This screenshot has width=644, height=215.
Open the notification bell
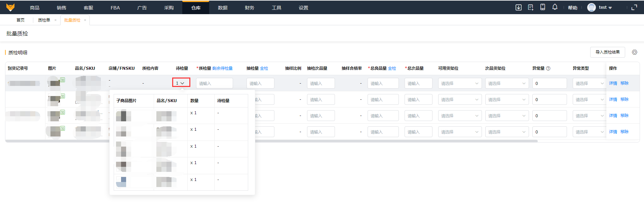(x=555, y=7)
